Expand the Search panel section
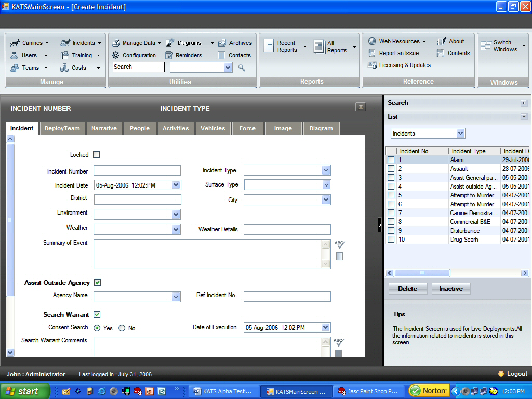 pos(524,103)
